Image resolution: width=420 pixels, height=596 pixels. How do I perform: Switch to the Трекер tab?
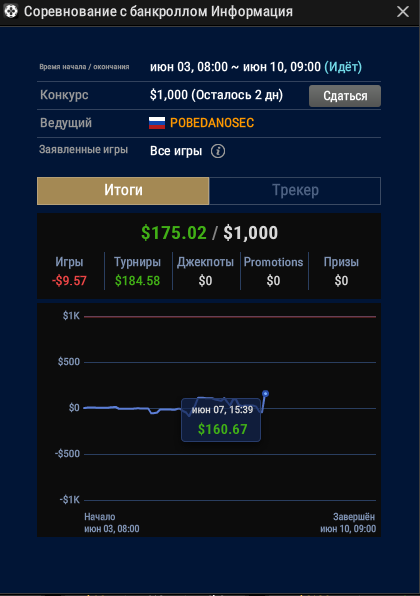[295, 190]
